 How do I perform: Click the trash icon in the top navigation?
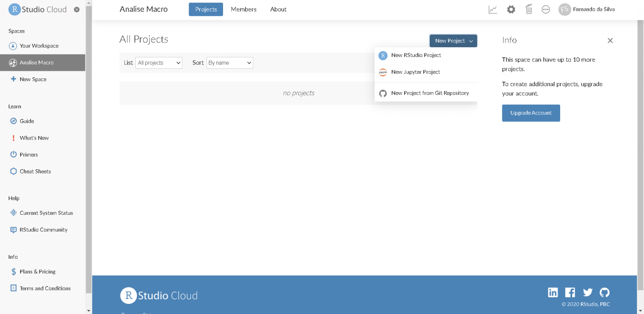[529, 9]
